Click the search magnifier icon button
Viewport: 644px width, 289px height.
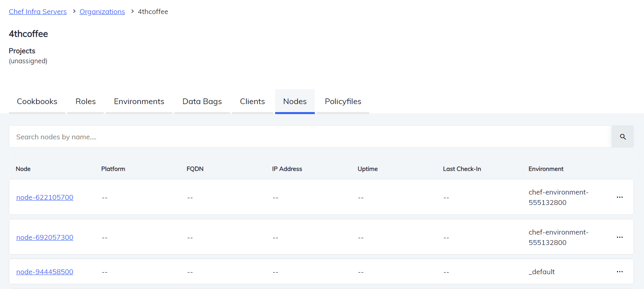(622, 137)
